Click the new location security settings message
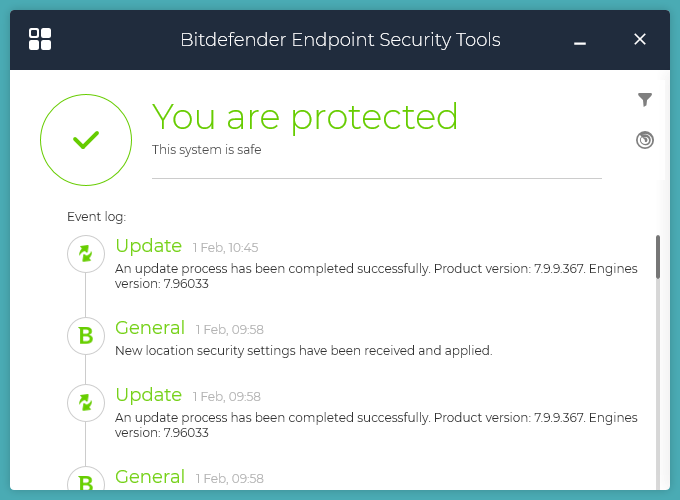Screen dimensions: 680x500 [304, 351]
